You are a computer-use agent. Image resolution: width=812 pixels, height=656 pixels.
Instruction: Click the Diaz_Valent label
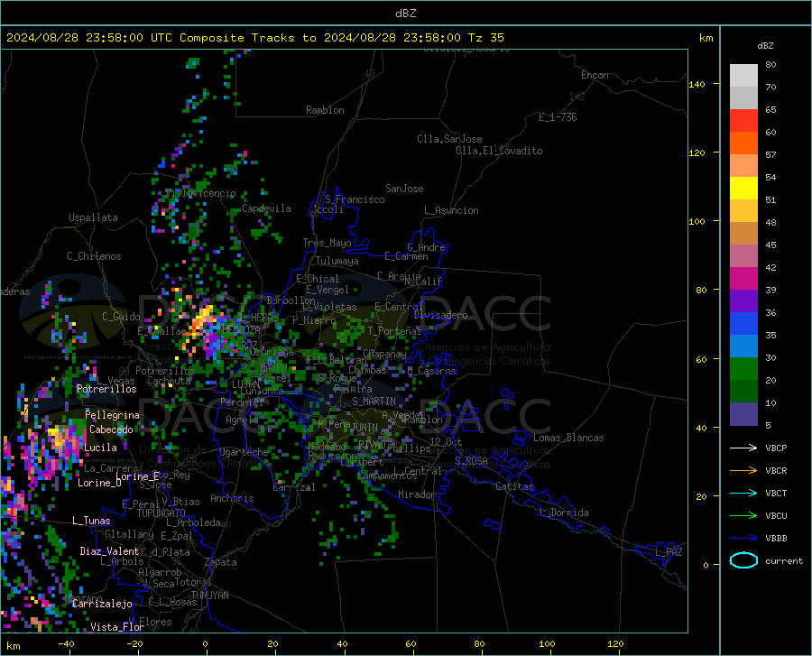109,551
